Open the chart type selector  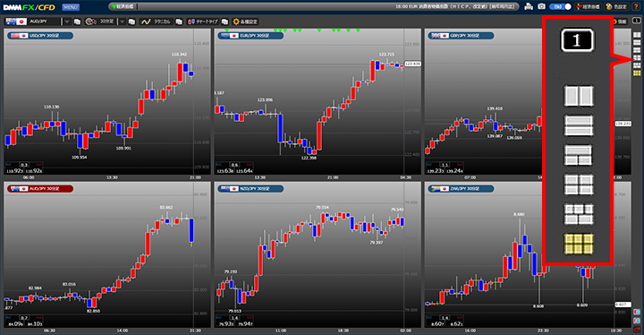[203, 21]
